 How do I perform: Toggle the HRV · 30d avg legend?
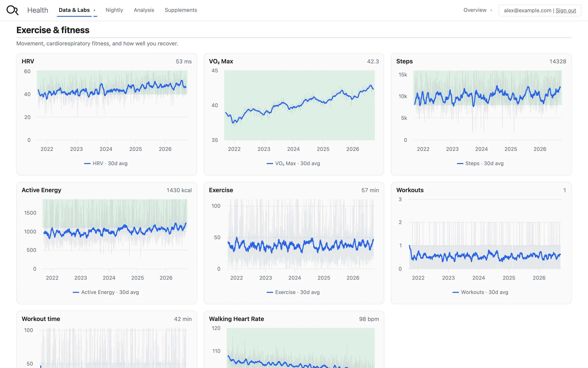point(106,163)
